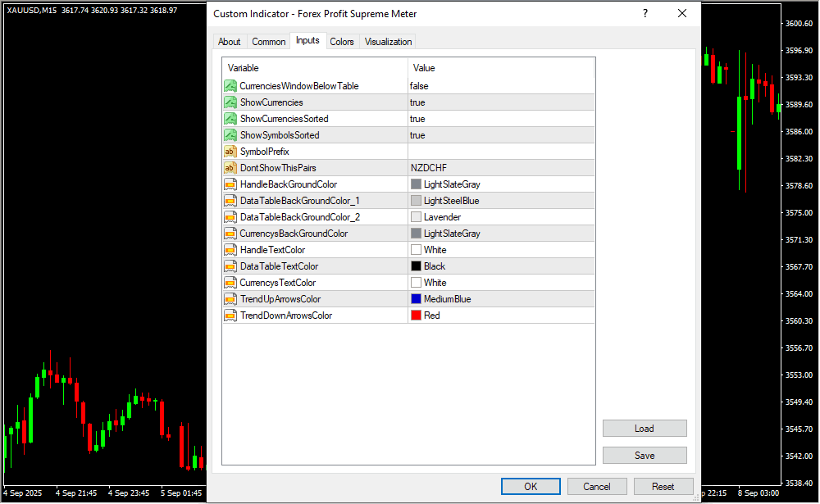Click the DontShowThisPairs string icon

click(230, 168)
